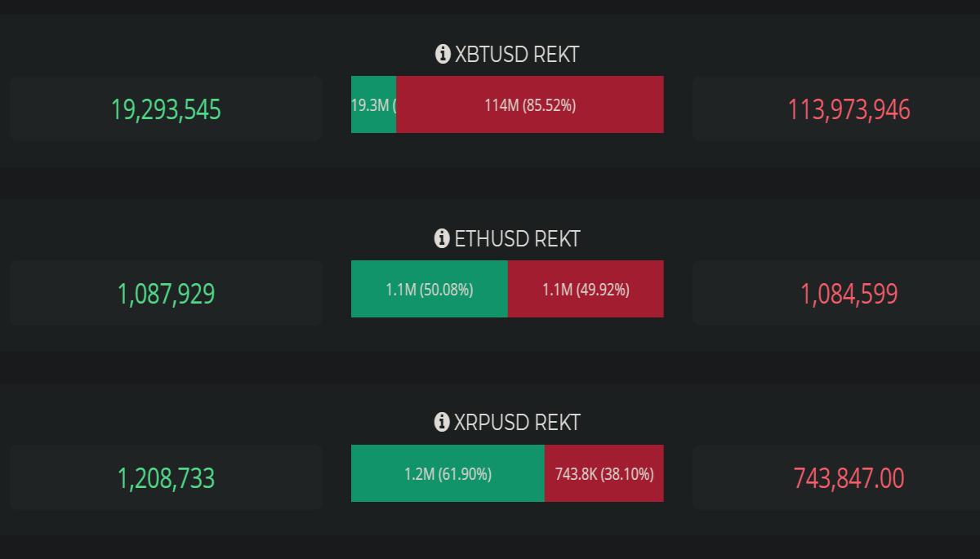Click the green 1.2M (61.90%) XRPUSD segment

tap(448, 473)
